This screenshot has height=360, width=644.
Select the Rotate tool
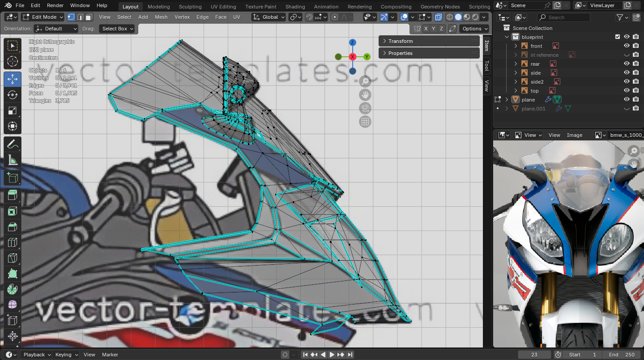pyautogui.click(x=13, y=95)
